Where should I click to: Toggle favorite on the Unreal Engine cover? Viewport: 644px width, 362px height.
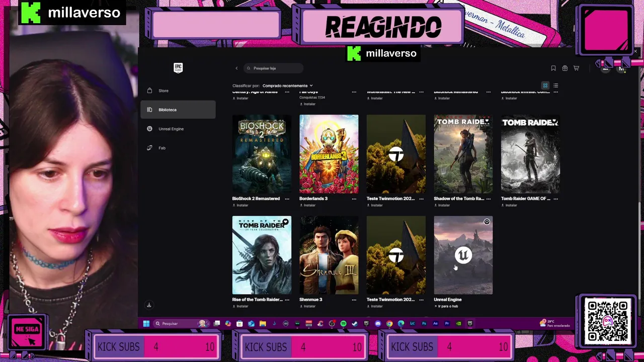coord(487,222)
